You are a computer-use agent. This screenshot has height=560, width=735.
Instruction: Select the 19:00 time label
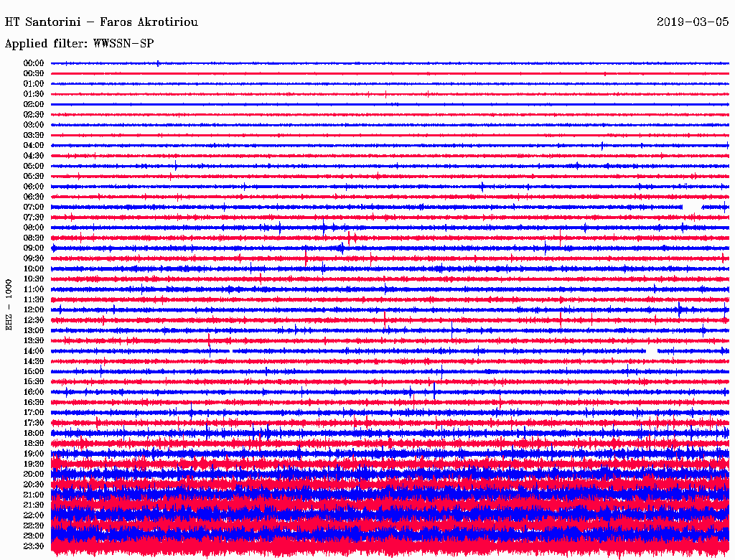pyautogui.click(x=34, y=454)
